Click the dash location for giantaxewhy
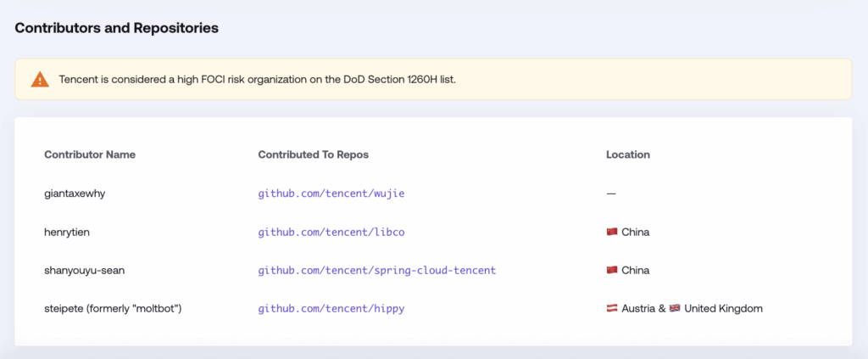The width and height of the screenshot is (868, 359). coord(611,194)
